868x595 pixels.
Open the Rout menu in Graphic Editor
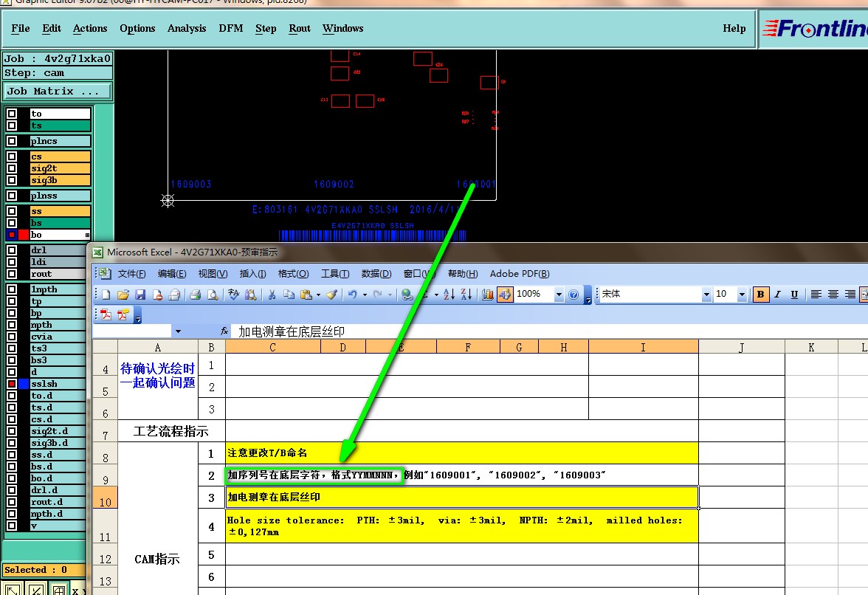[x=300, y=28]
